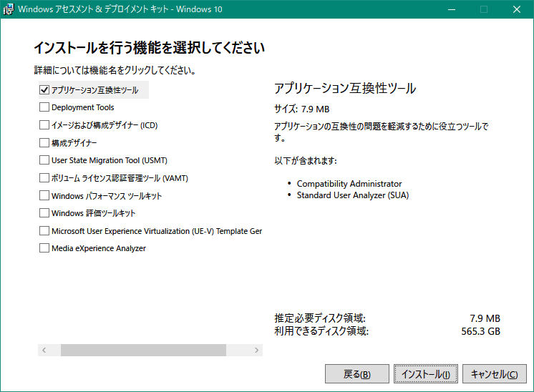Image resolution: width=534 pixels, height=392 pixels.
Task: Click the Deployment Tools feature name
Action: [x=83, y=107]
